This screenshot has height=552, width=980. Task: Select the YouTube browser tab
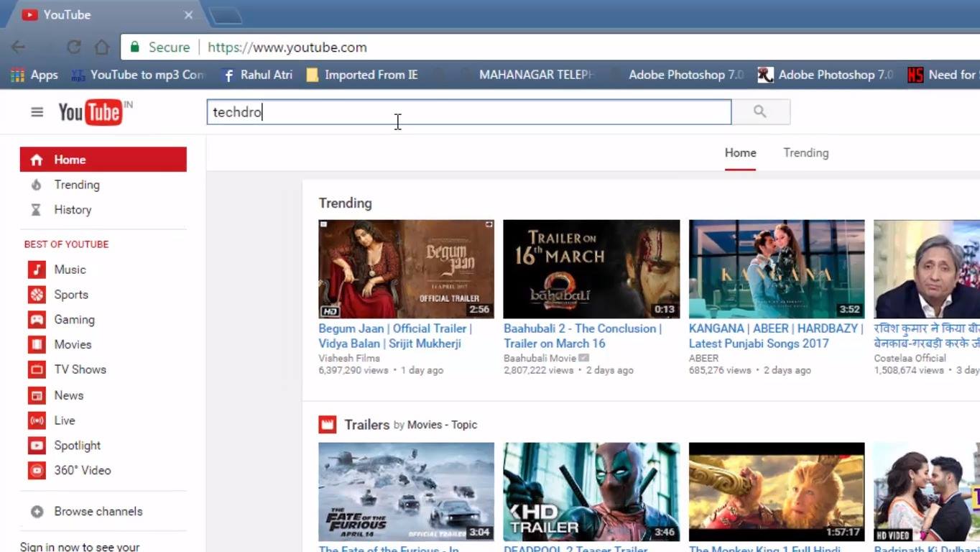tap(106, 15)
